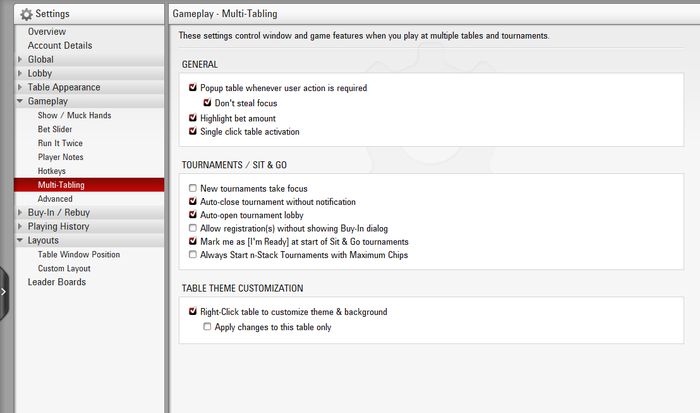Toggle Mark me as I'm Ready checkbox

click(x=193, y=241)
